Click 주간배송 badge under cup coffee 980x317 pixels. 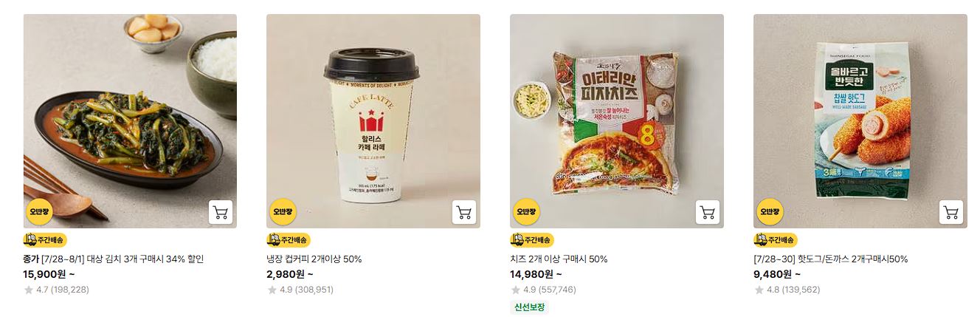click(289, 240)
